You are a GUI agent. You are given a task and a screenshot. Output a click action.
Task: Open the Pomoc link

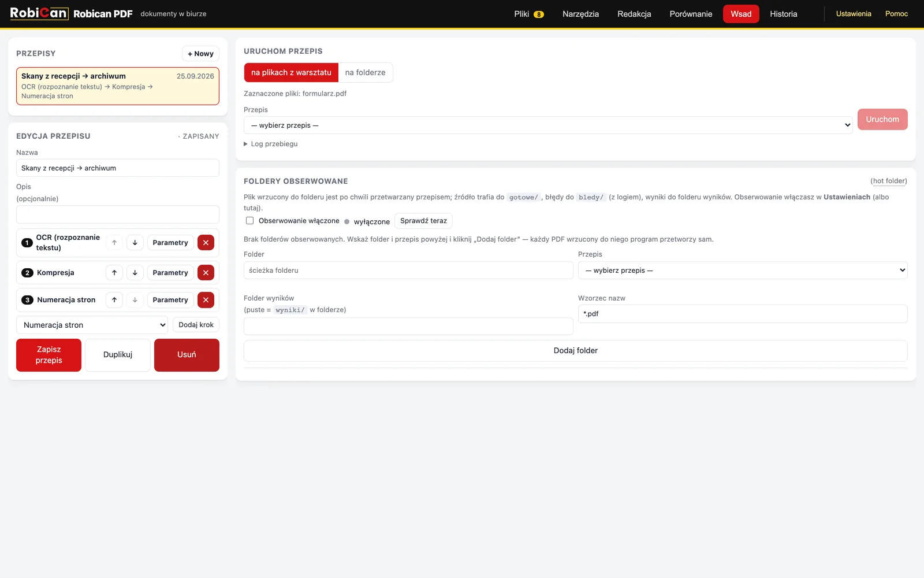coord(896,14)
